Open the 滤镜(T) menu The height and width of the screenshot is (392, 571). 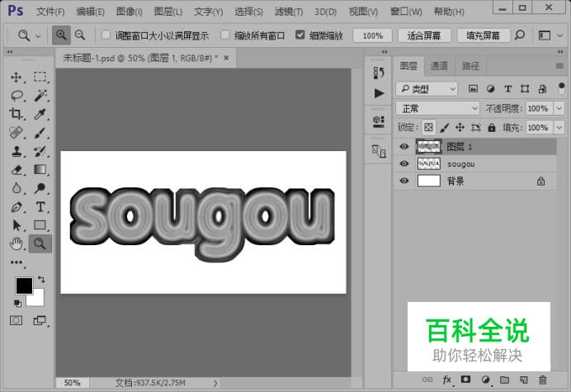286,12
